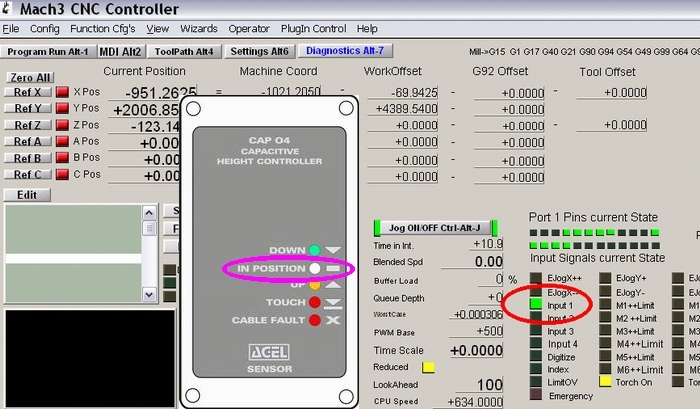Image resolution: width=700 pixels, height=409 pixels.
Task: Click red LED next to Ref Y
Action: click(62, 109)
